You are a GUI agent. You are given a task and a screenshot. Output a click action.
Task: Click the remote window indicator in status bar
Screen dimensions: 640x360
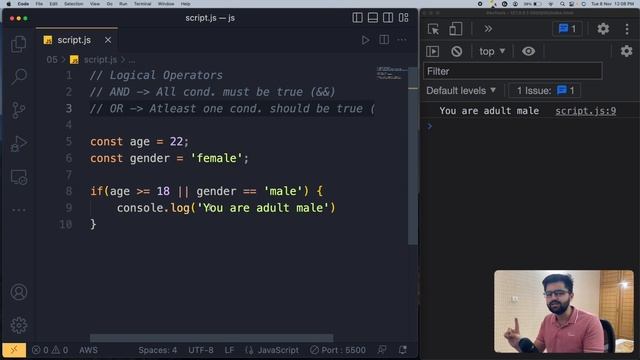coord(14,350)
